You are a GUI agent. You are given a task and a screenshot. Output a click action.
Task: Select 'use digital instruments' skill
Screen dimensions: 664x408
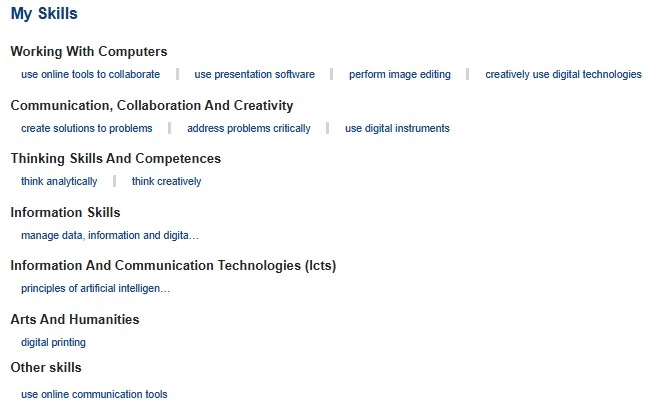click(397, 128)
